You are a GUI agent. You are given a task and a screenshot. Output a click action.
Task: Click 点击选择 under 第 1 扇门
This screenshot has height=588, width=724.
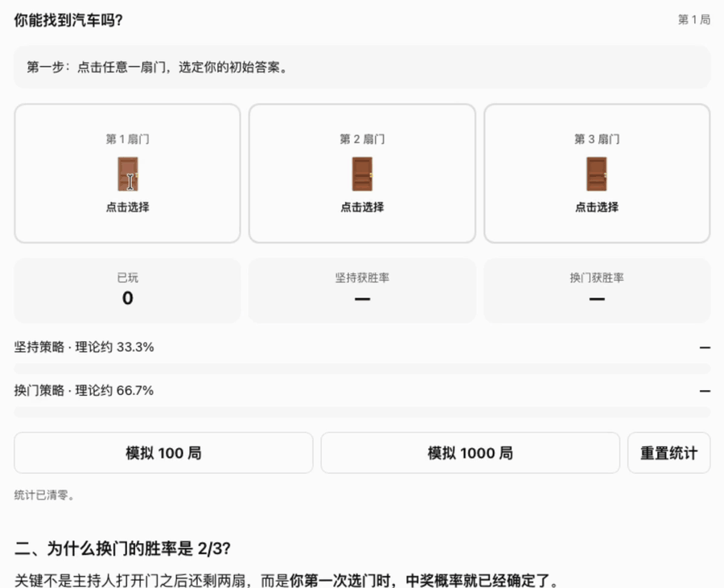pyautogui.click(x=127, y=208)
